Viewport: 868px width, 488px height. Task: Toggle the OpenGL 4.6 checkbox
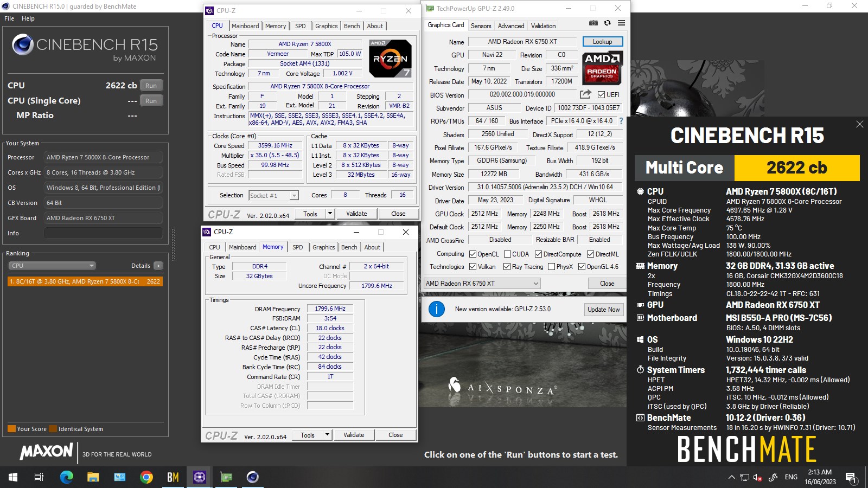(x=582, y=267)
